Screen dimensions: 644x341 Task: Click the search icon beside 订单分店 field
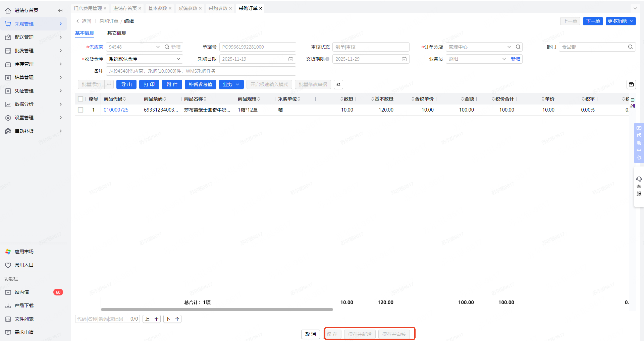pyautogui.click(x=518, y=47)
